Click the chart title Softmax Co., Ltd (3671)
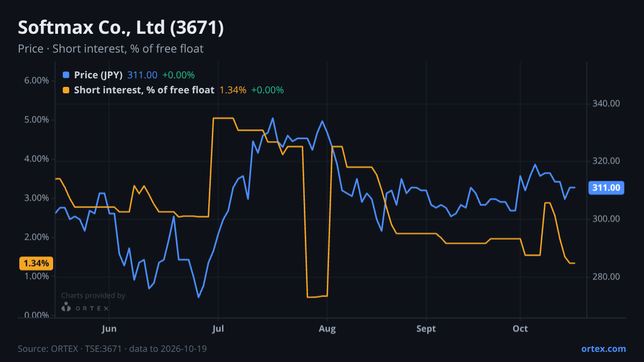Viewport: 644px width, 362px height. (x=121, y=27)
